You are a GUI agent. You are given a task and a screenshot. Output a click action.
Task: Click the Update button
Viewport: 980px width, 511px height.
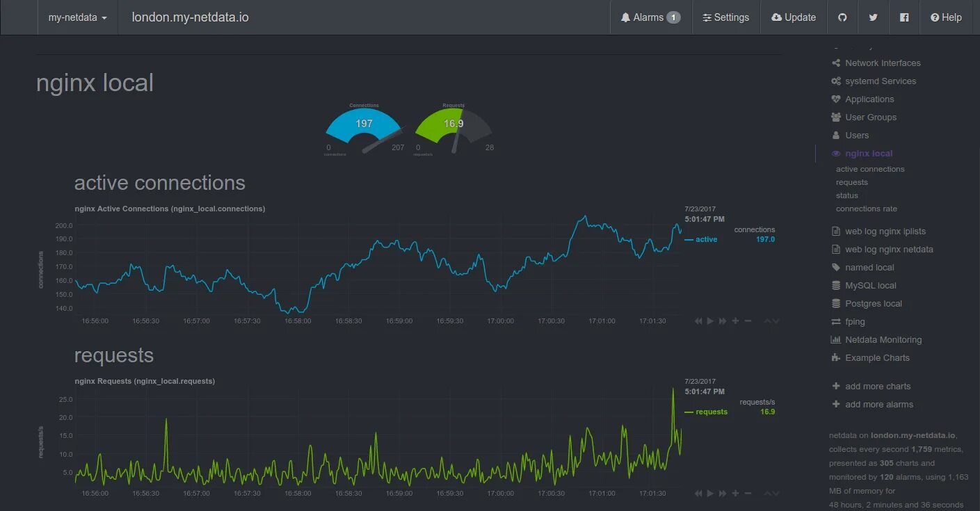[x=794, y=17]
